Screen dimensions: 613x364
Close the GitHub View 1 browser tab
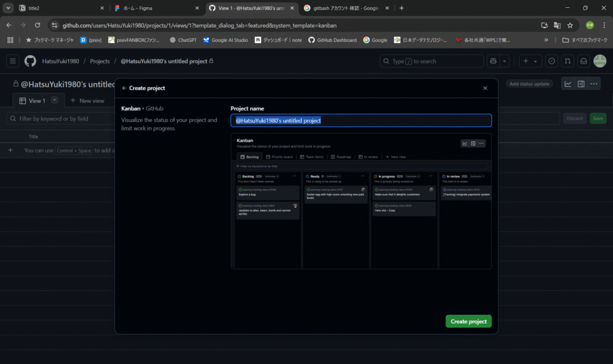click(x=292, y=8)
